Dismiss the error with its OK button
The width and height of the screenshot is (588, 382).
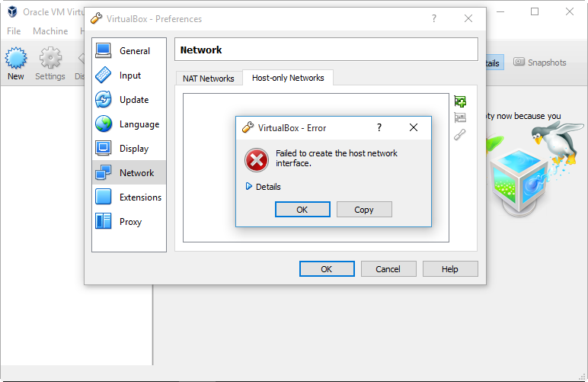tap(302, 210)
